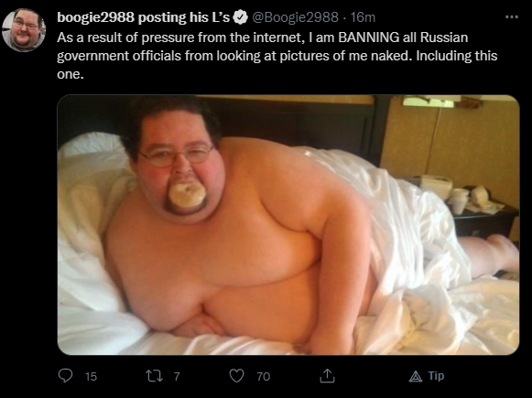Like the tweet with heart icon
532x398 pixels.
click(236, 376)
